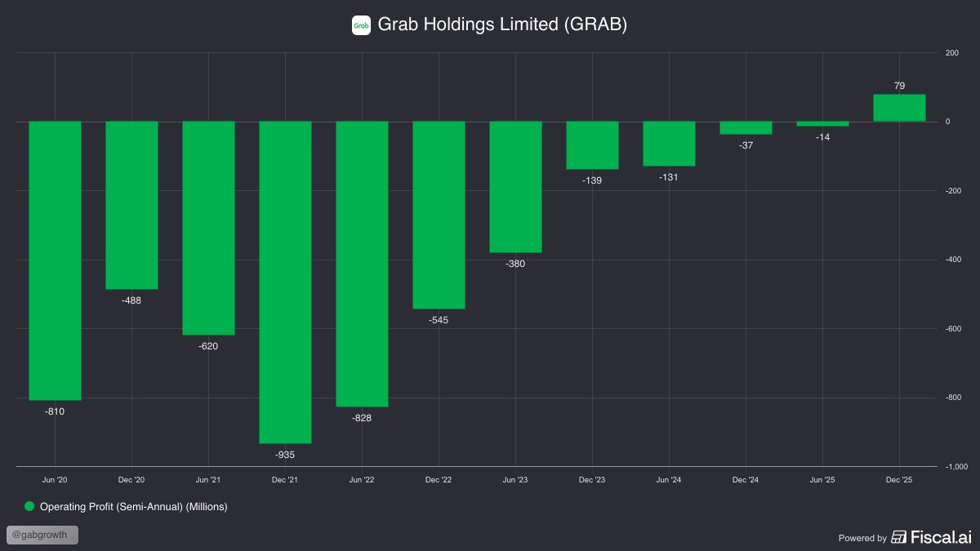Viewport: 980px width, 551px height.
Task: Click the Jun '25 x-axis label
Action: coord(822,480)
